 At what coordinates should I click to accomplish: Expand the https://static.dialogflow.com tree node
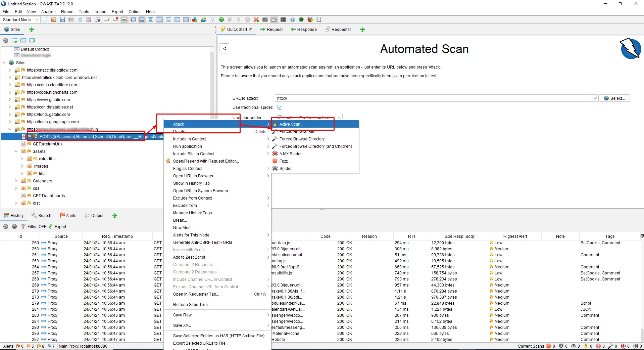tap(10, 70)
